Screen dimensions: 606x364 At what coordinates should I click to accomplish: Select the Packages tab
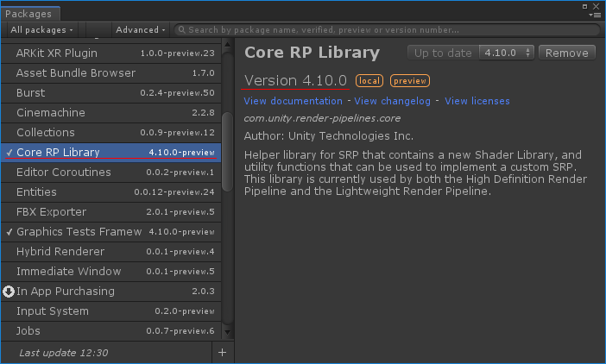29,14
